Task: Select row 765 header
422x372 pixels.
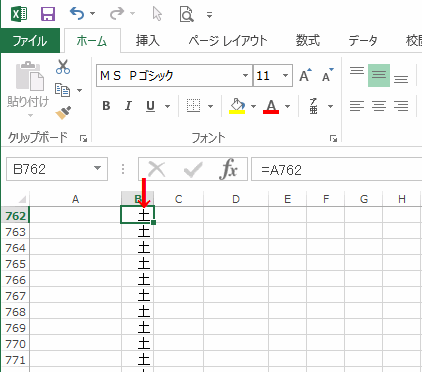Action: tap(15, 264)
